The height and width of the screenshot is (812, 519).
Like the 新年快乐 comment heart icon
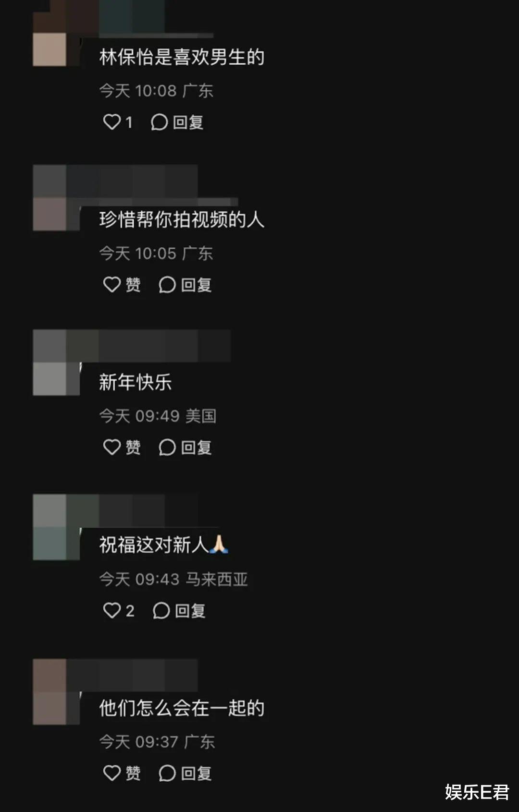[112, 447]
